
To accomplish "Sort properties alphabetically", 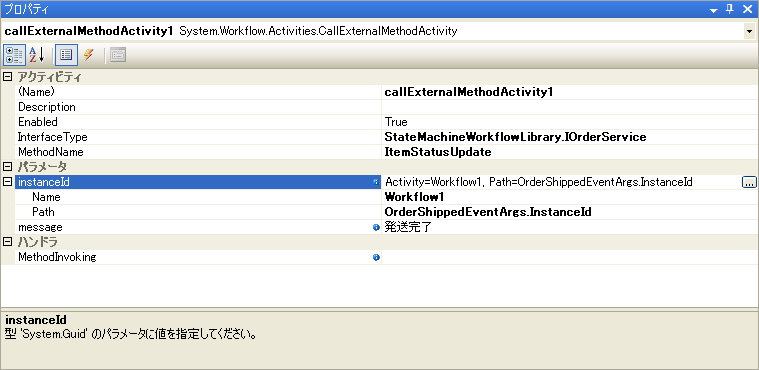I will (x=37, y=55).
